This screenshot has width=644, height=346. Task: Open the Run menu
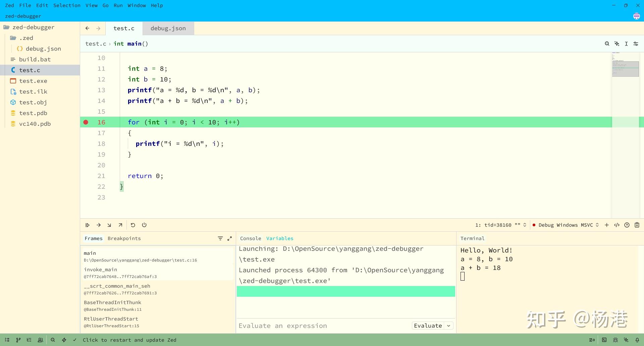pos(118,5)
